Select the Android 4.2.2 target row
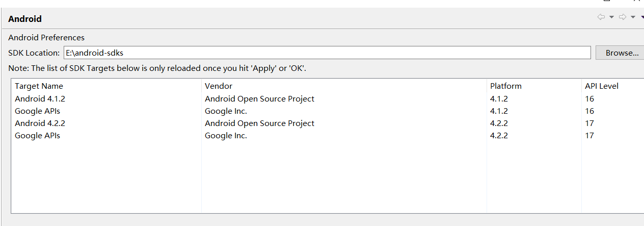 pyautogui.click(x=40, y=123)
